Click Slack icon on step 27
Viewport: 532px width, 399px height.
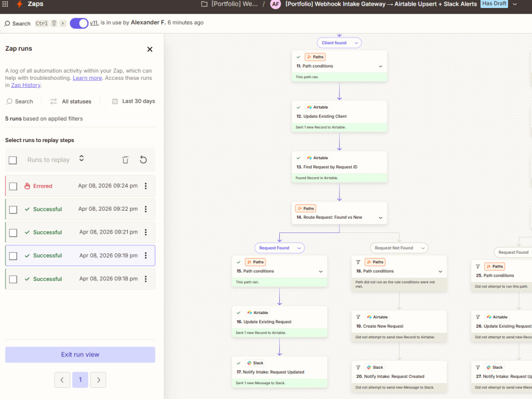pyautogui.click(x=488, y=368)
